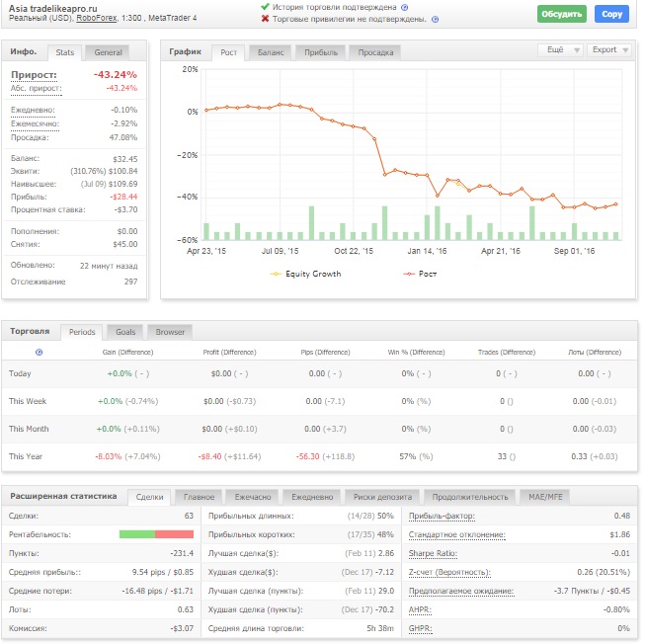Click the This Week row label
645x644 pixels.
tap(28, 401)
